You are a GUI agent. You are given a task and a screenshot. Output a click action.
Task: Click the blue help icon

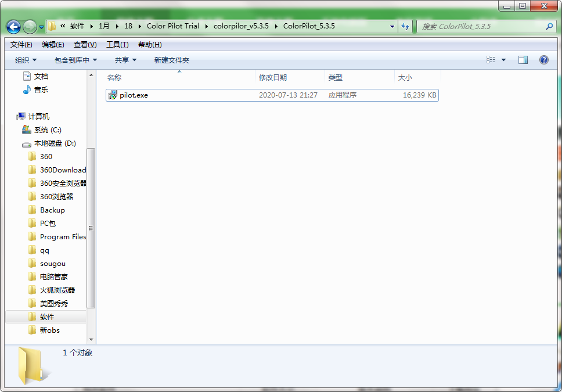coord(544,60)
